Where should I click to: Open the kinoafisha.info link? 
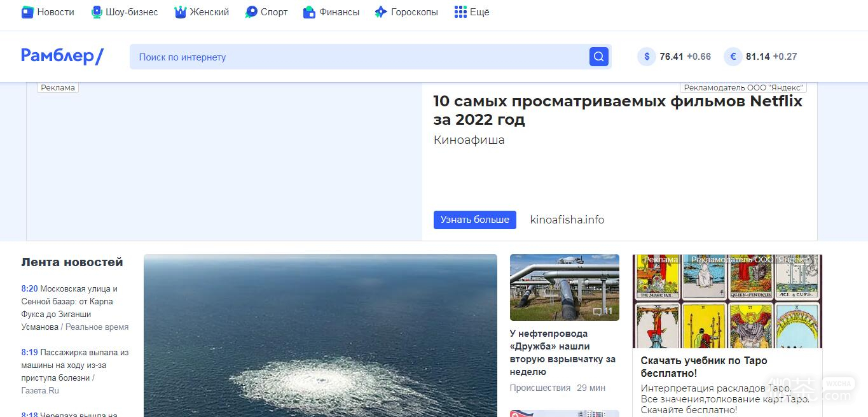pyautogui.click(x=567, y=220)
